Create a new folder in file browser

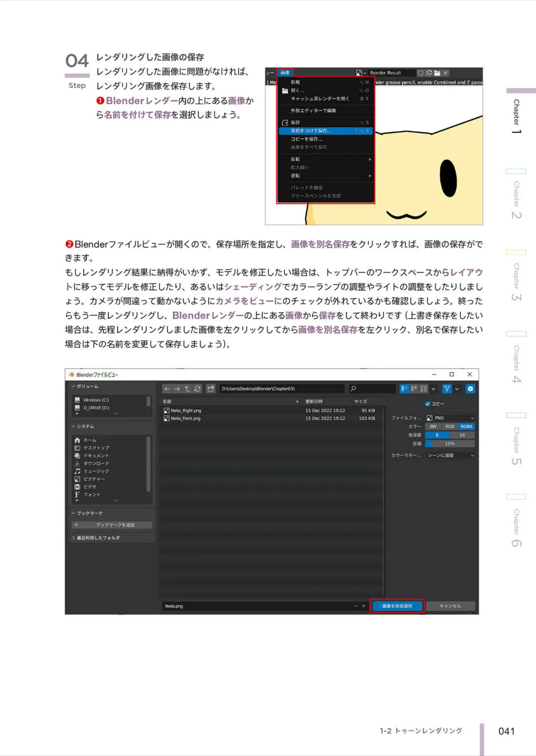point(211,389)
